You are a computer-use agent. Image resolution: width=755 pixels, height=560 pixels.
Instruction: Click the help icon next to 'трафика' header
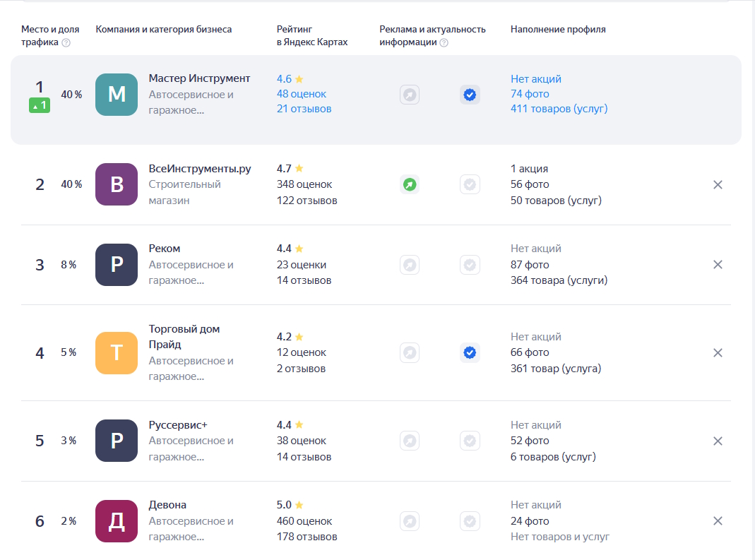coord(66,43)
